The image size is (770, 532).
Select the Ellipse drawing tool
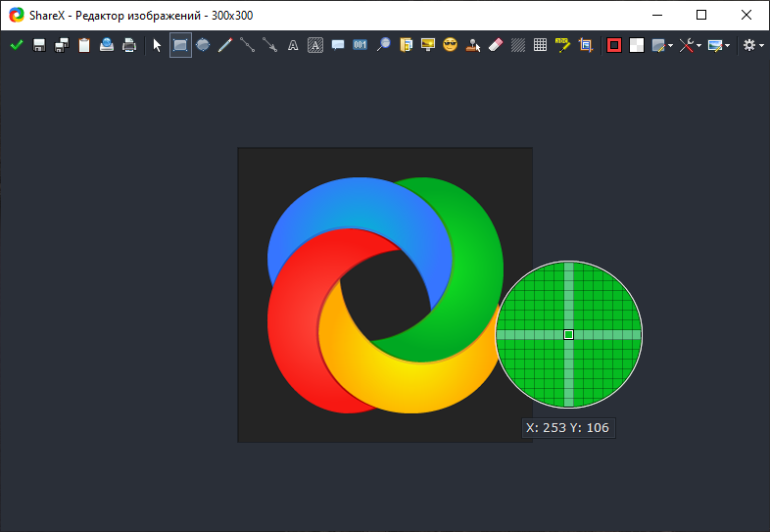pyautogui.click(x=203, y=45)
